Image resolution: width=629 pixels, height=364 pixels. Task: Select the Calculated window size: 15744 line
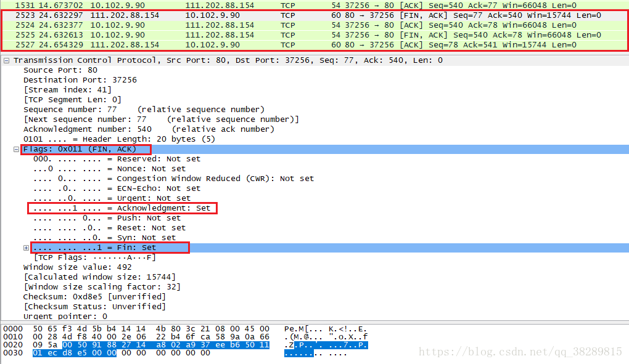click(x=99, y=277)
